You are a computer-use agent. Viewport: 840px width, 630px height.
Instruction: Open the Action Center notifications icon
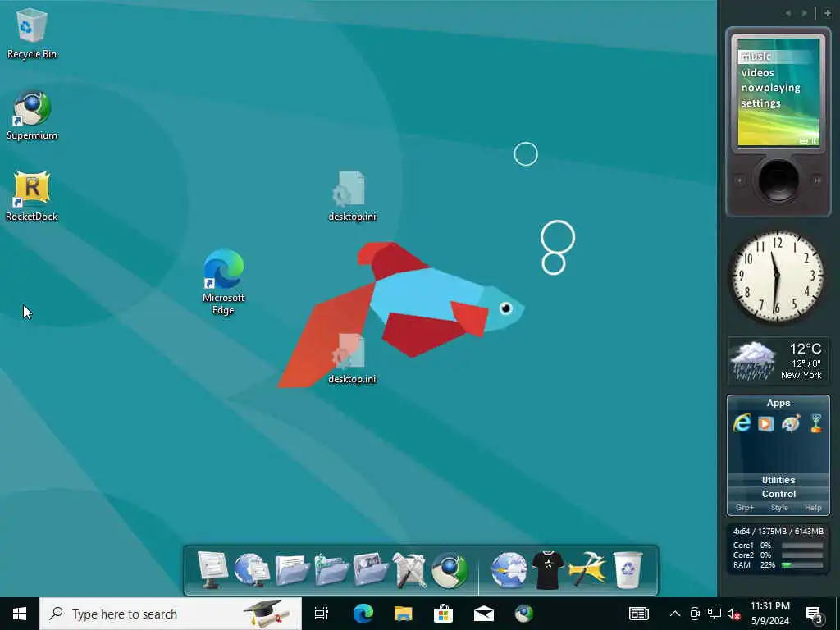(x=815, y=614)
